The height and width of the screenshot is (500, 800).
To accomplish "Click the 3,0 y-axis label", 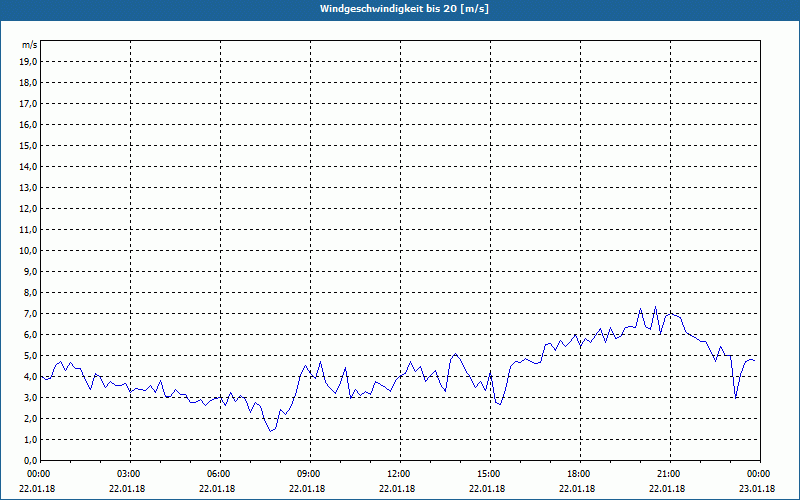I will coord(30,397).
